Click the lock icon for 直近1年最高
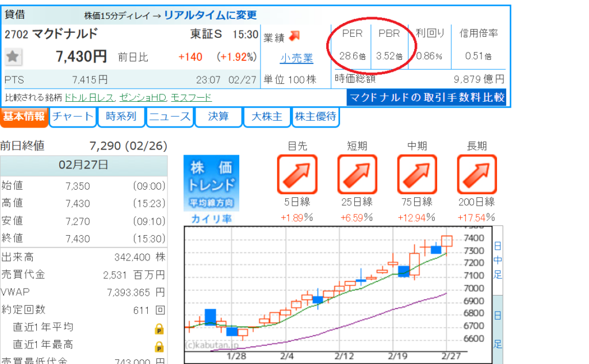This screenshot has height=364, width=589. [159, 346]
